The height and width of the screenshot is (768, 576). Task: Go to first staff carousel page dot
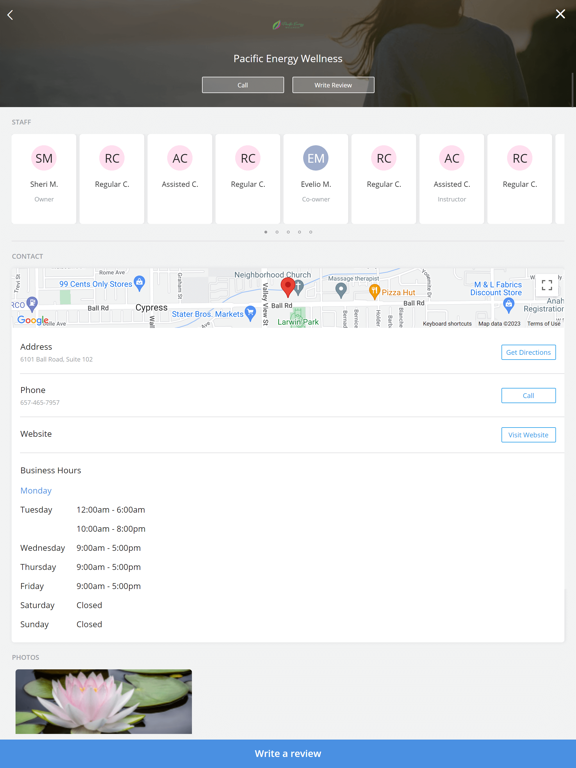click(x=266, y=232)
